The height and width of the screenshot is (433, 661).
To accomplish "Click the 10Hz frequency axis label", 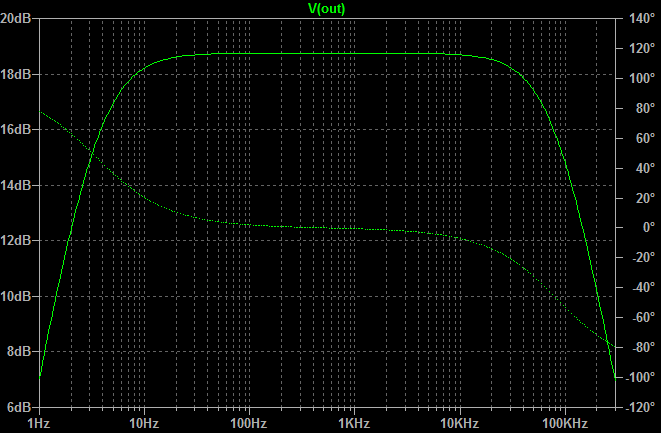I will click(144, 423).
